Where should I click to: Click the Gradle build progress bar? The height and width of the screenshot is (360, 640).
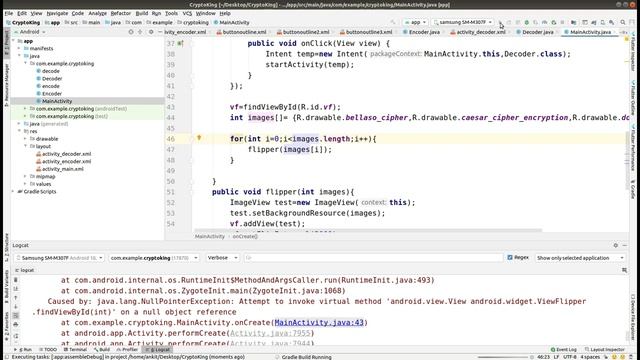(504, 357)
